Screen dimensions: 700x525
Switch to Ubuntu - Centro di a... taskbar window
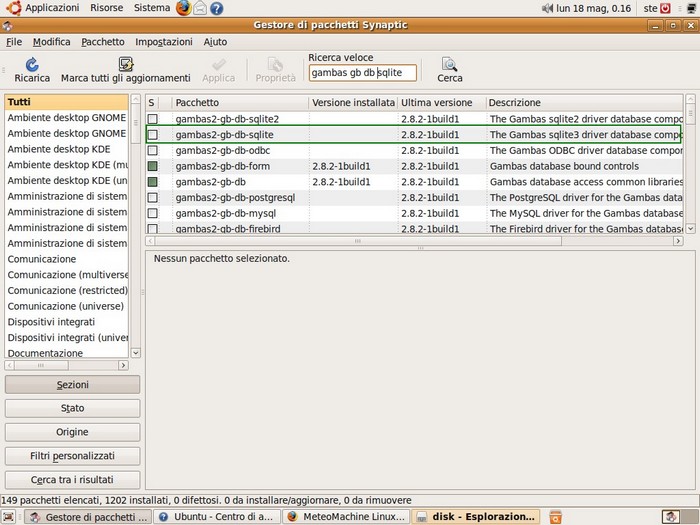(x=217, y=517)
